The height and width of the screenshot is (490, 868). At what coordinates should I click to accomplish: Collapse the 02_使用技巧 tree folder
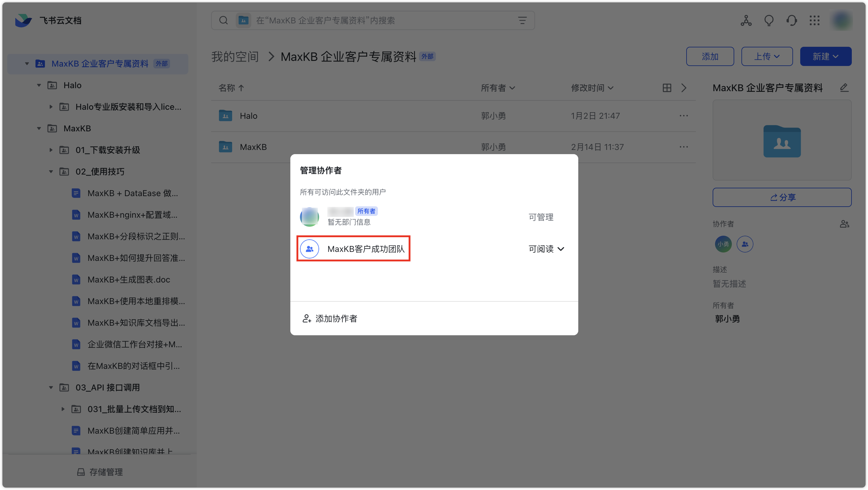[x=51, y=172]
